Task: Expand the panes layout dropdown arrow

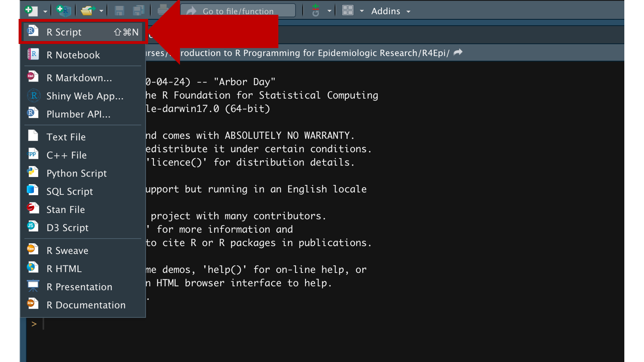Action: [x=362, y=11]
